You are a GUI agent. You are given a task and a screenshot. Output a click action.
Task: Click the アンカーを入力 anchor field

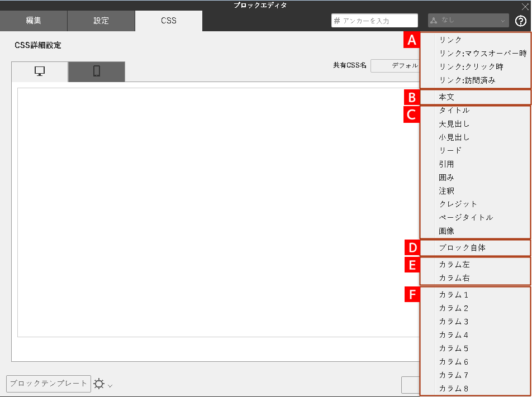(x=374, y=21)
